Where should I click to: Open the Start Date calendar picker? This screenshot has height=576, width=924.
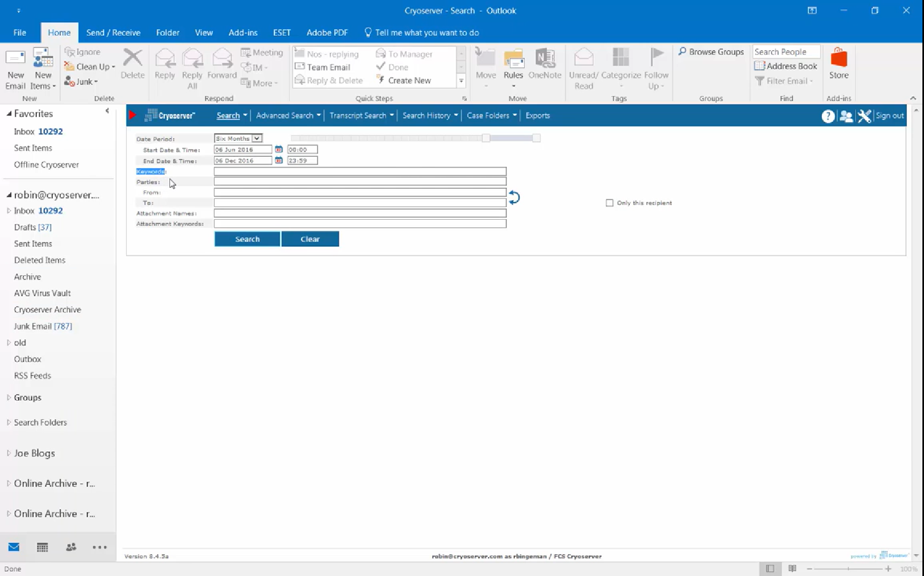coord(279,149)
